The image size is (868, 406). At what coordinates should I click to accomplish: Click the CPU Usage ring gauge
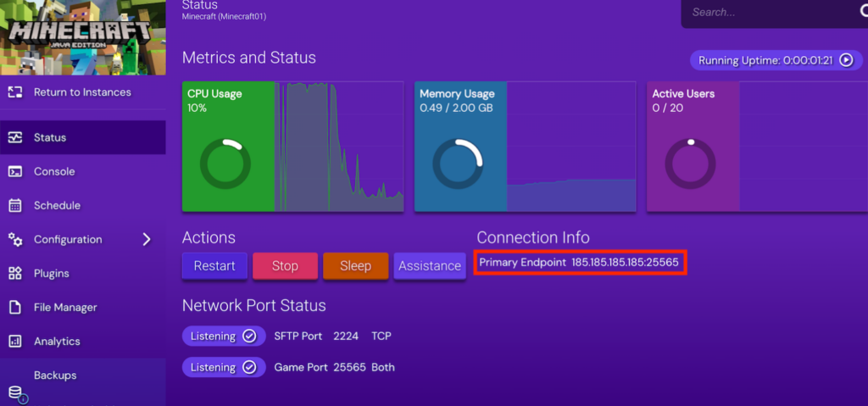tap(225, 164)
